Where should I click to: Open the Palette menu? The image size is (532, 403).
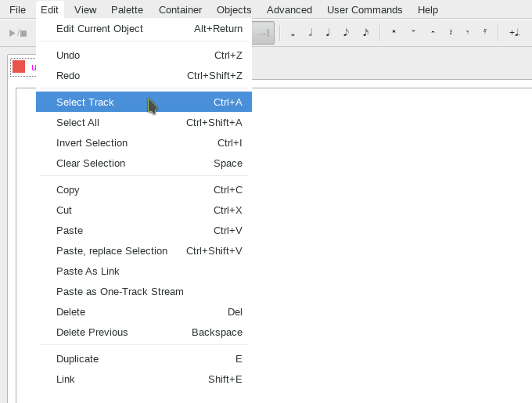click(x=127, y=10)
